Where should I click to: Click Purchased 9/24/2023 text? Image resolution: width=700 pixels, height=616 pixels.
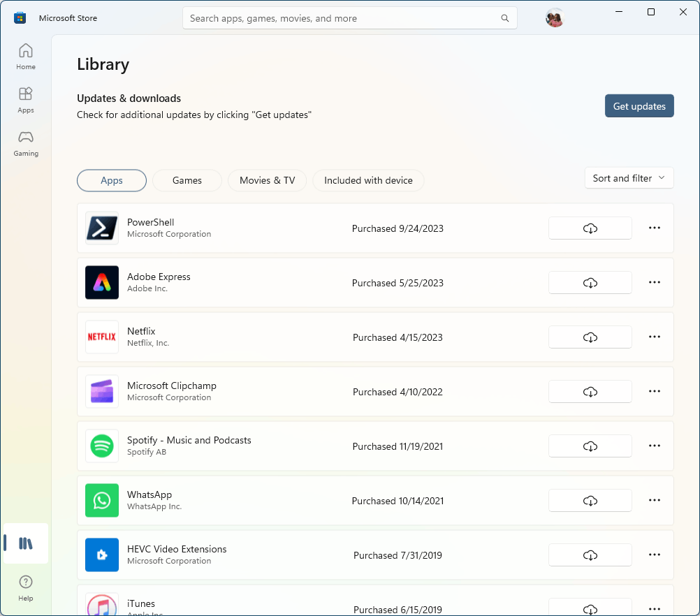398,228
